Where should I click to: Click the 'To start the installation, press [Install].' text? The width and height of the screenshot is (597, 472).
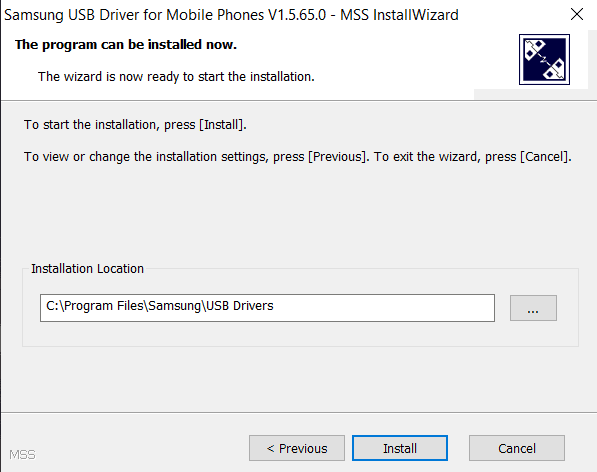[x=135, y=125]
